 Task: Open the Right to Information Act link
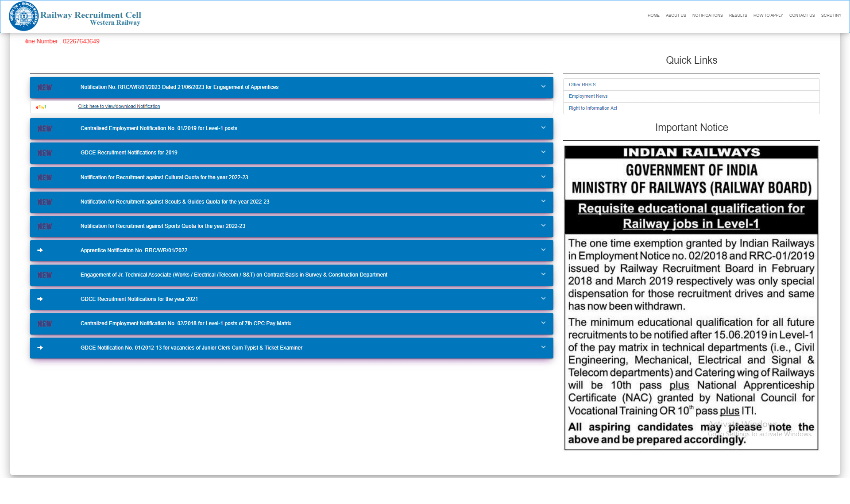pos(593,108)
